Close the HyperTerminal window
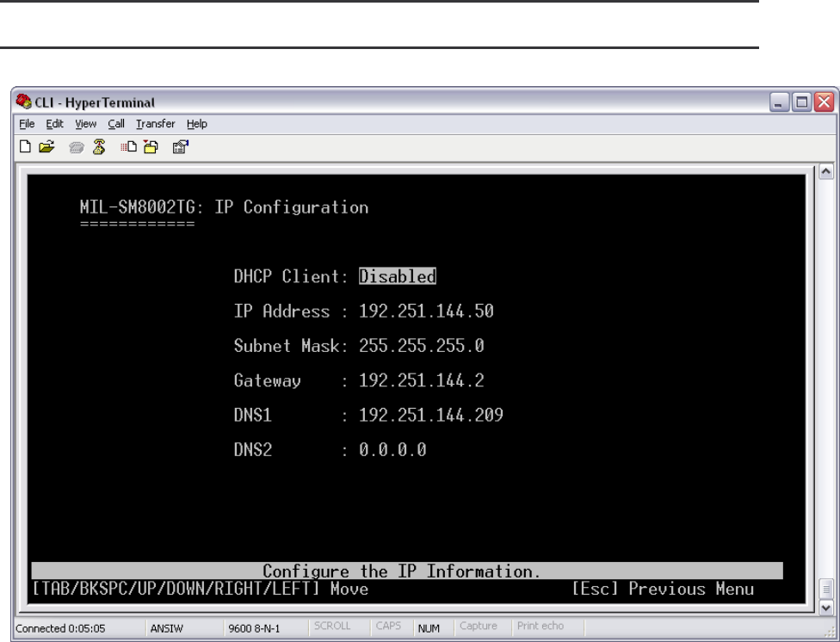The image size is (840, 642). (x=825, y=102)
